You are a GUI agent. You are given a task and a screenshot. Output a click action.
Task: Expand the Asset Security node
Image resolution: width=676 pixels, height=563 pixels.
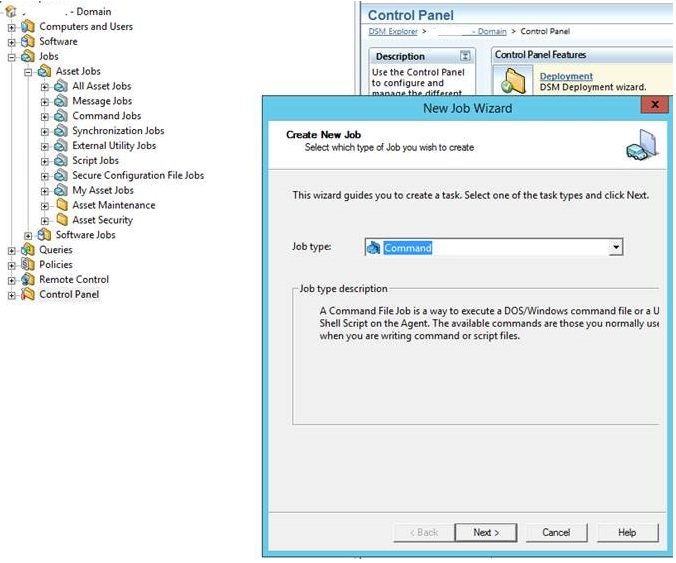point(45,221)
